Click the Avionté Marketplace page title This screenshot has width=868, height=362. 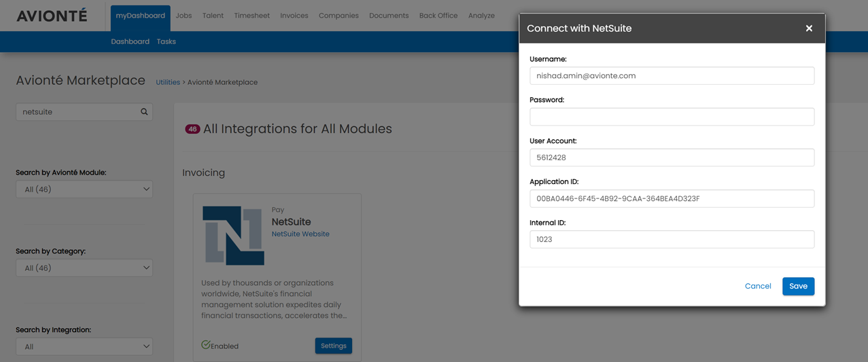(80, 80)
